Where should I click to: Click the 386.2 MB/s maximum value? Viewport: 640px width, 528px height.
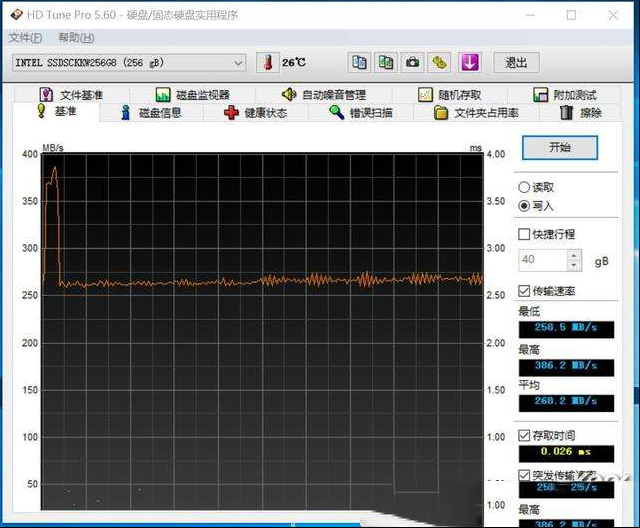pos(566,367)
